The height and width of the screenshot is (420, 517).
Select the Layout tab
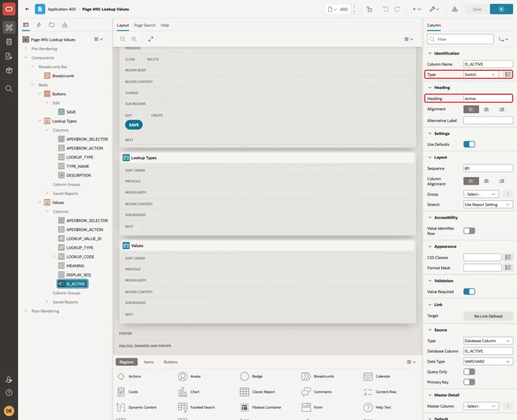pyautogui.click(x=123, y=25)
